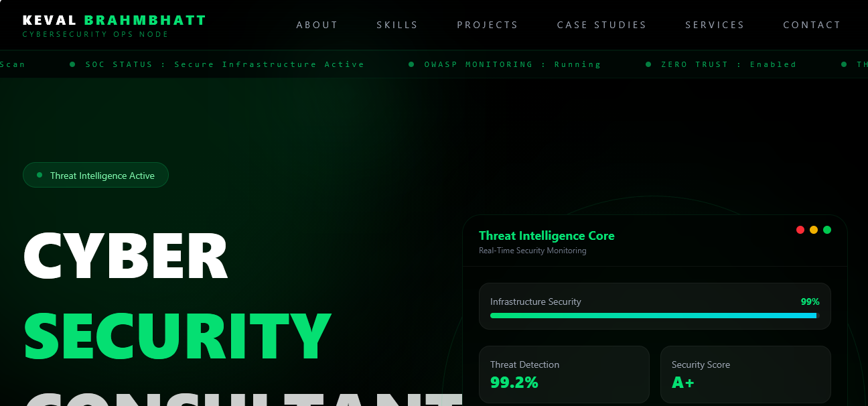
Task: Click the Infrastructure Security progress bar
Action: click(x=655, y=316)
